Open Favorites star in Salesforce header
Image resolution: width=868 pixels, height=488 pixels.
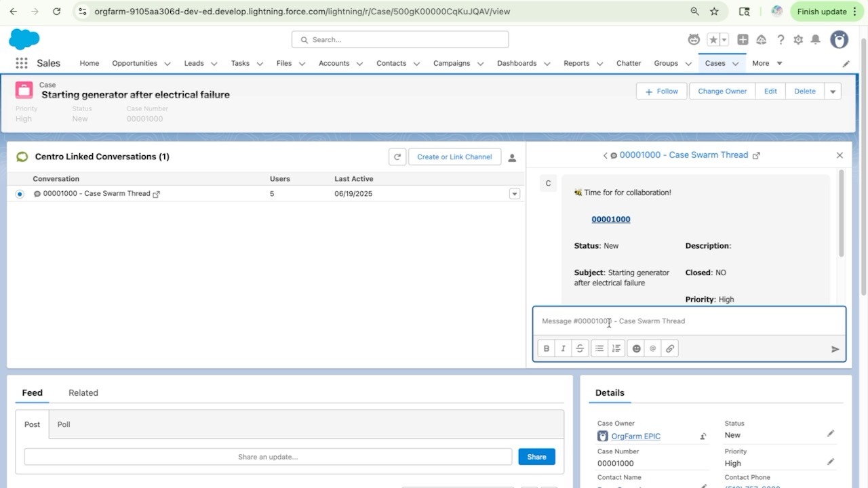tap(713, 40)
